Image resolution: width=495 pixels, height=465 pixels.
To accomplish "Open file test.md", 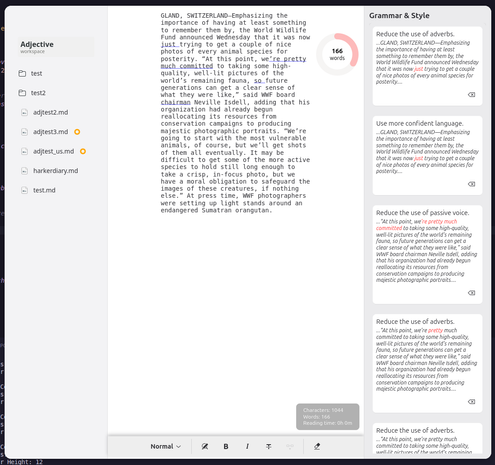I will [x=44, y=190].
